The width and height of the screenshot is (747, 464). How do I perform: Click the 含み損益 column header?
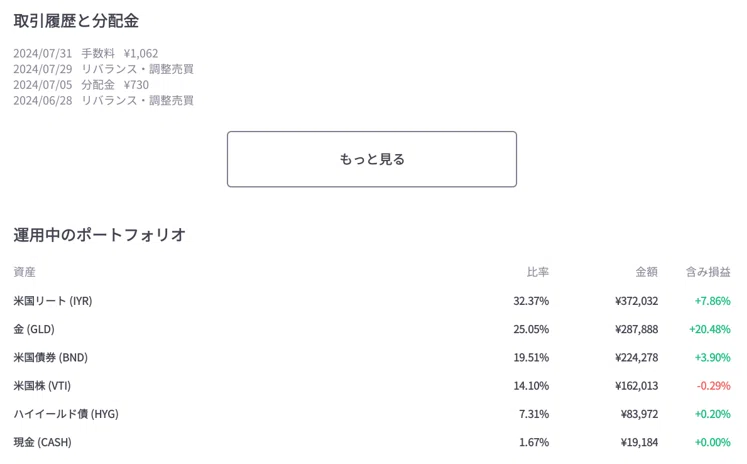(708, 272)
